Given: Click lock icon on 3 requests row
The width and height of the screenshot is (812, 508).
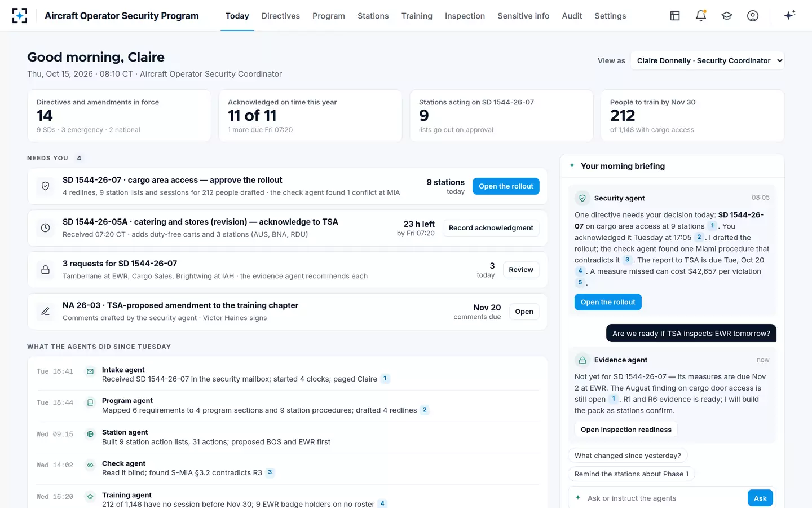Looking at the screenshot, I should click(46, 270).
